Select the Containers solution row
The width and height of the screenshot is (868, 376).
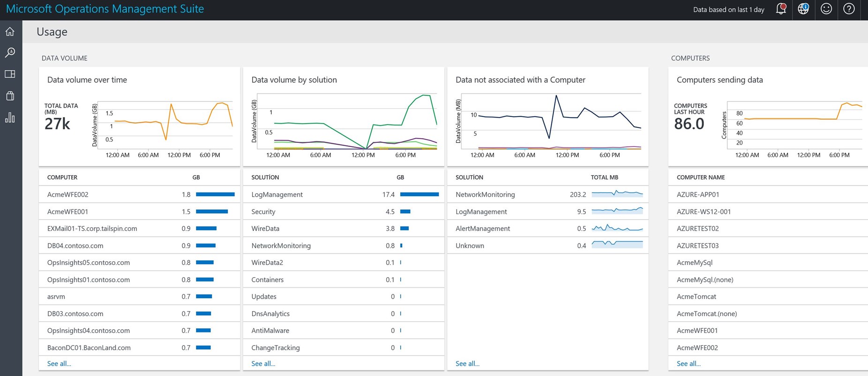[x=344, y=280]
